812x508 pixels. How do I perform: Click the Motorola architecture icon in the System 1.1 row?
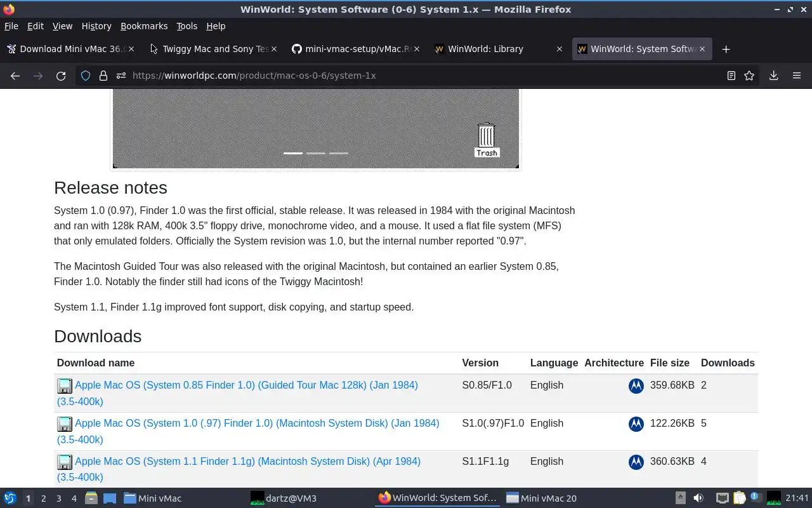pyautogui.click(x=636, y=462)
